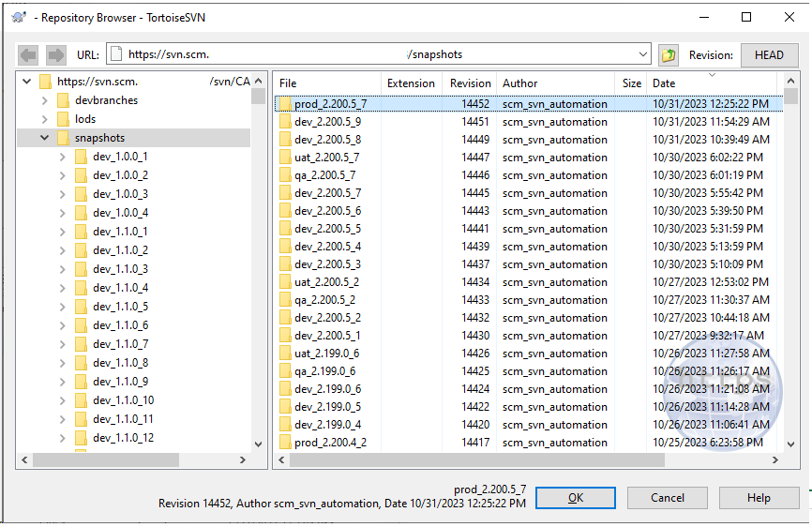Viewport: 812px width, 527px height.
Task: Select the uat_2.200.5_2 file row
Action: coord(528,282)
